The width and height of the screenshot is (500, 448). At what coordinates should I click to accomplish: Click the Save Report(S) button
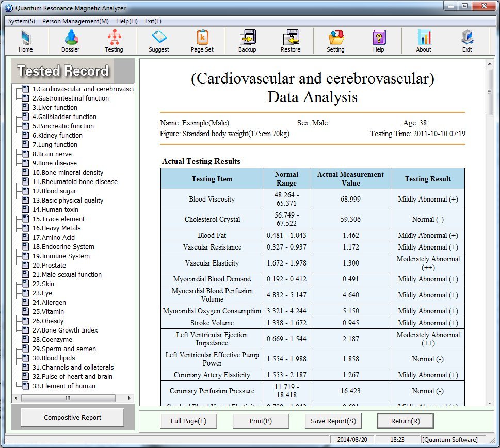[333, 421]
